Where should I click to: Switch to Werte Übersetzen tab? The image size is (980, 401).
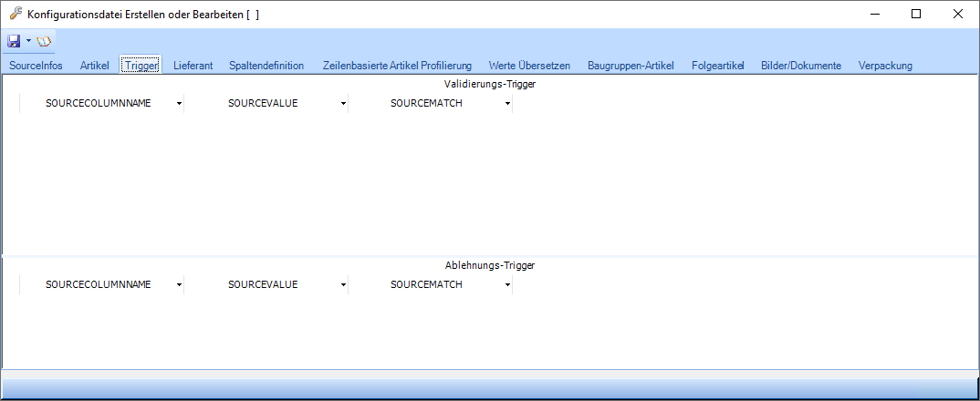[529, 66]
